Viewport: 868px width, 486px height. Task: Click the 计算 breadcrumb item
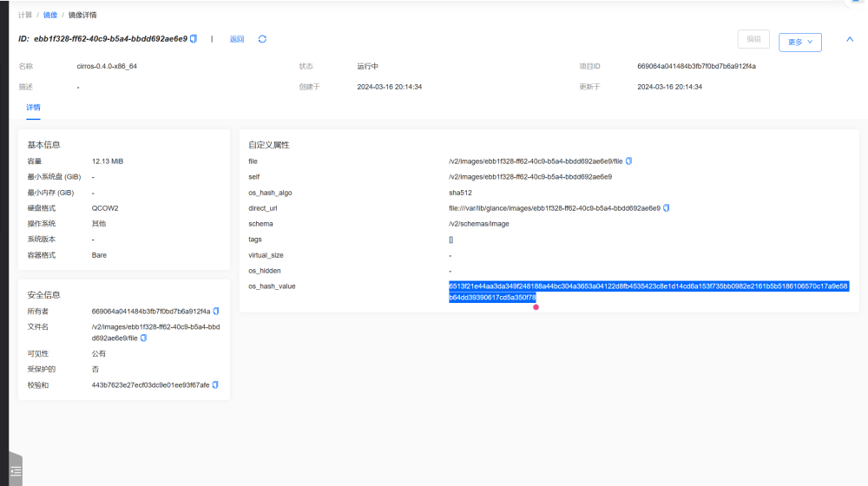click(26, 15)
